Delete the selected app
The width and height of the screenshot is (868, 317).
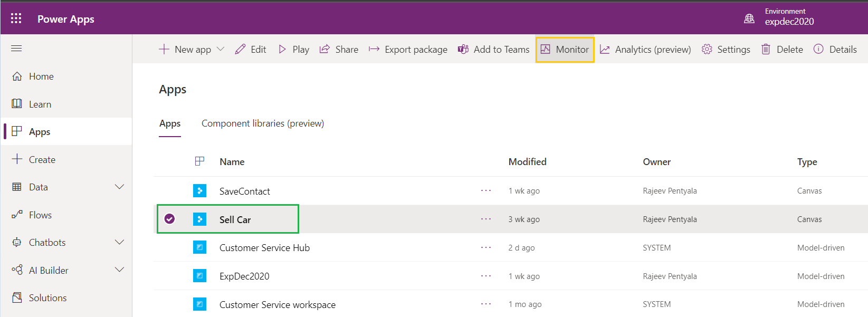pos(782,49)
